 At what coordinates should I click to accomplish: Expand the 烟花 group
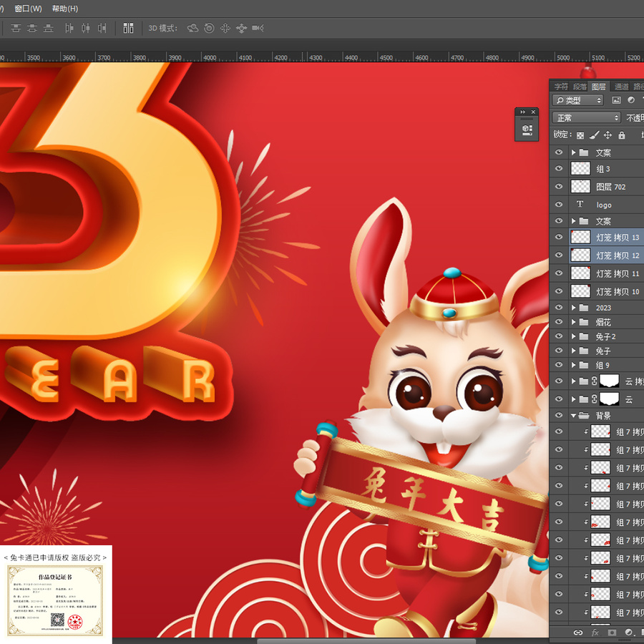click(573, 322)
